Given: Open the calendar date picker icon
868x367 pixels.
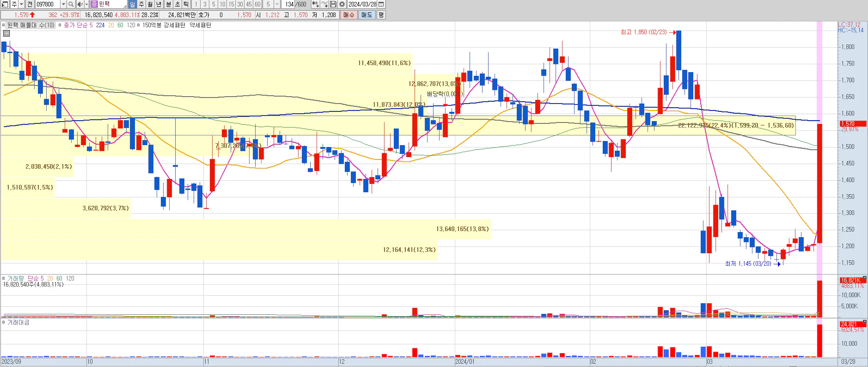Looking at the screenshot, I should [x=381, y=4].
